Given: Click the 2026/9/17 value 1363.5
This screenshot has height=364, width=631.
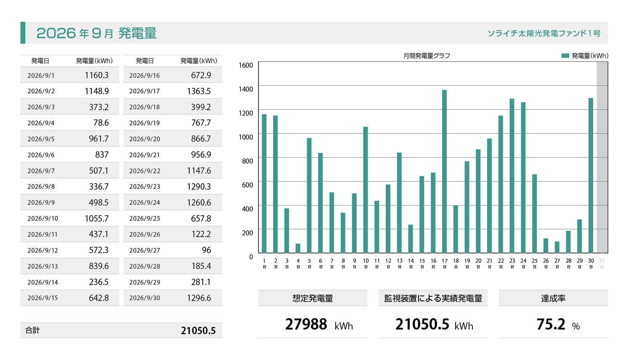Looking at the screenshot, I should click(199, 91).
